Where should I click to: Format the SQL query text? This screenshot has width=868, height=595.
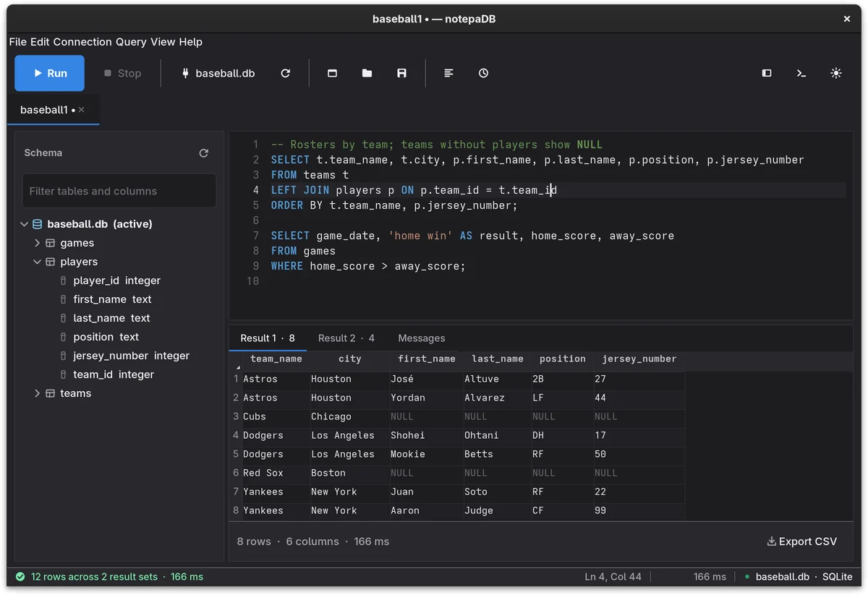448,73
